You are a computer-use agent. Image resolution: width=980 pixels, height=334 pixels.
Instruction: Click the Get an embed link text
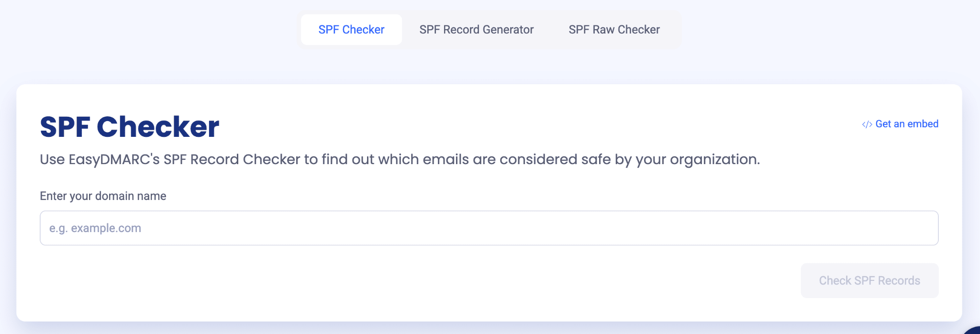[x=907, y=124]
